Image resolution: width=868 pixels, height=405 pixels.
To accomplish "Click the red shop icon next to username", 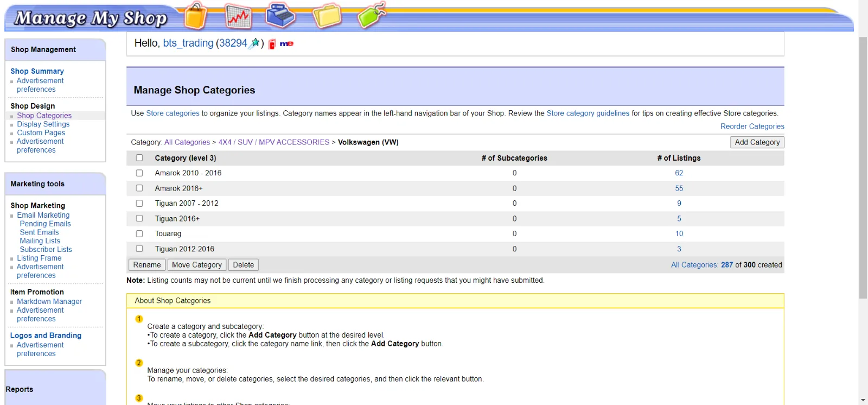I will [x=272, y=44].
